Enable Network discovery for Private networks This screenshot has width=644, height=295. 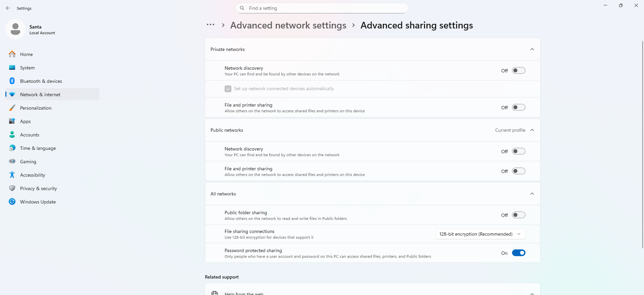518,71
